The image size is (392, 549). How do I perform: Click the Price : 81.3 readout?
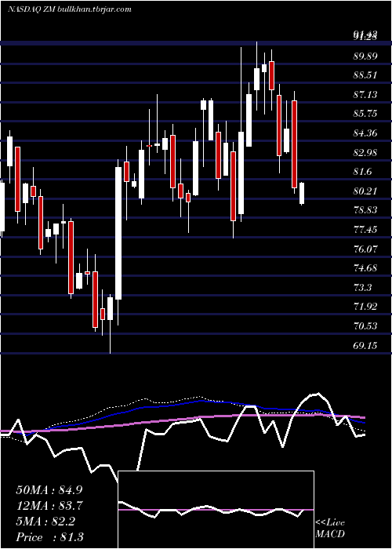[49, 537]
